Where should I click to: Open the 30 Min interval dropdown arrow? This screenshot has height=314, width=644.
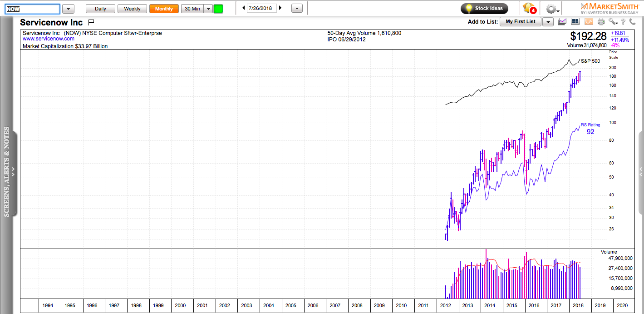pos(208,9)
